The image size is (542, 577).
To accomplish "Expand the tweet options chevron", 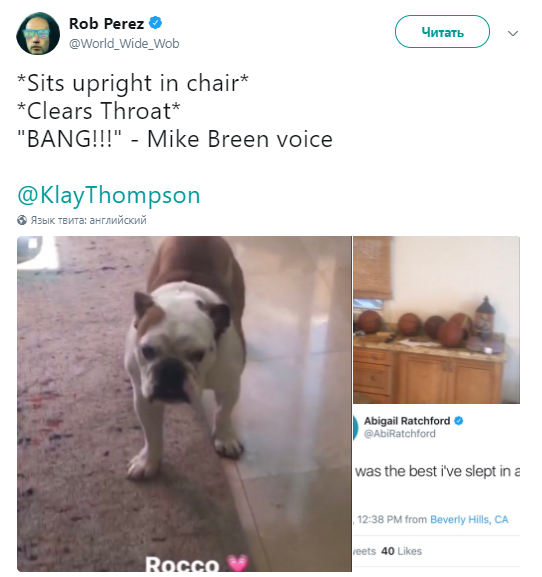I will pyautogui.click(x=513, y=33).
